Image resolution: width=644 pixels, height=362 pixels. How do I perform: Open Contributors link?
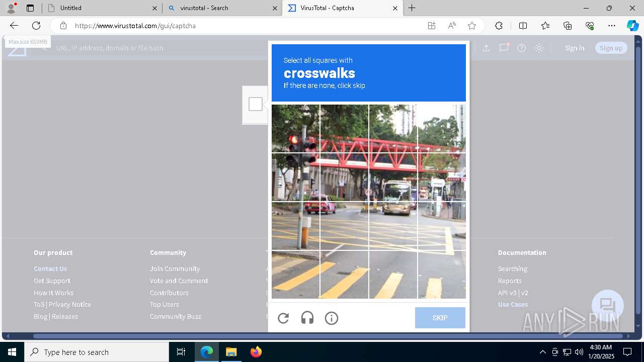(169, 293)
